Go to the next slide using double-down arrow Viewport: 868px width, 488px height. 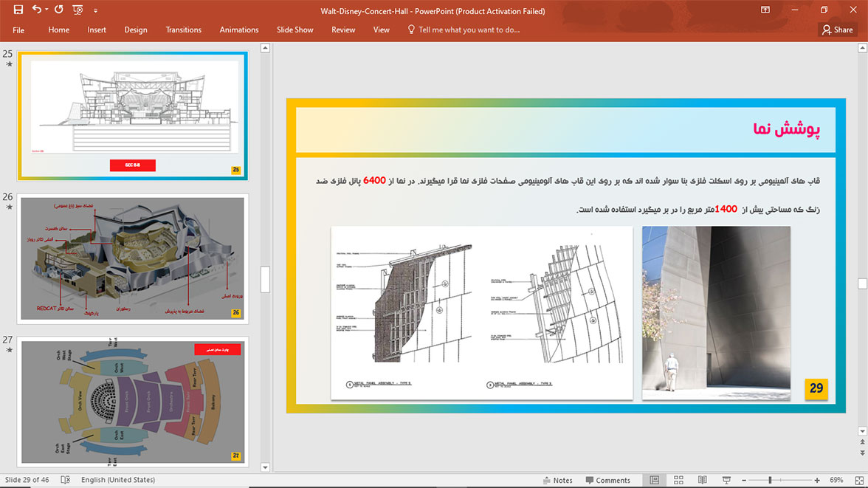(x=862, y=453)
